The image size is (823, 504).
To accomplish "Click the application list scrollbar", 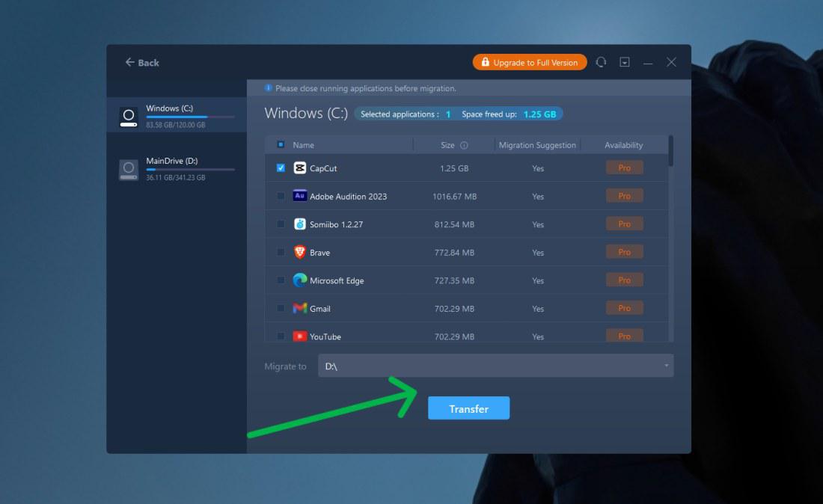I will (x=671, y=151).
